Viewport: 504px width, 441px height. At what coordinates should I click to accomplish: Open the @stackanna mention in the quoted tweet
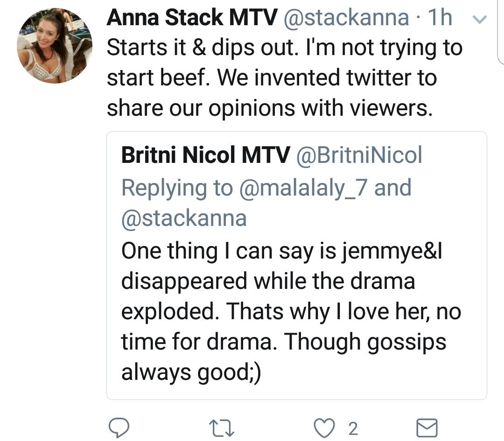(184, 218)
